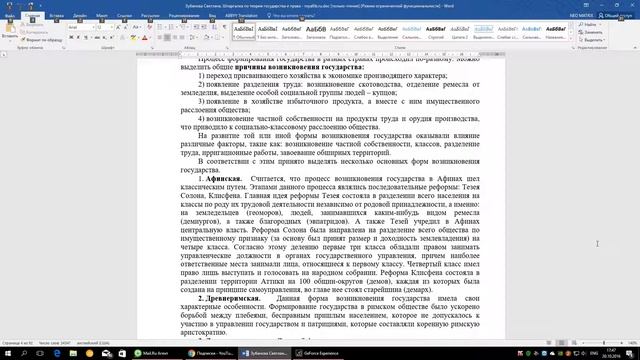Click the Share (Общий доступ) button

pos(615,16)
